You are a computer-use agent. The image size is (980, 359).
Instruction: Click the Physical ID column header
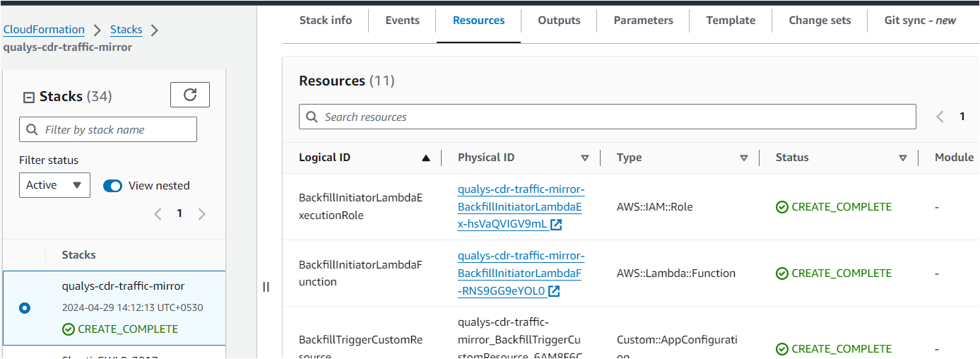coord(486,158)
